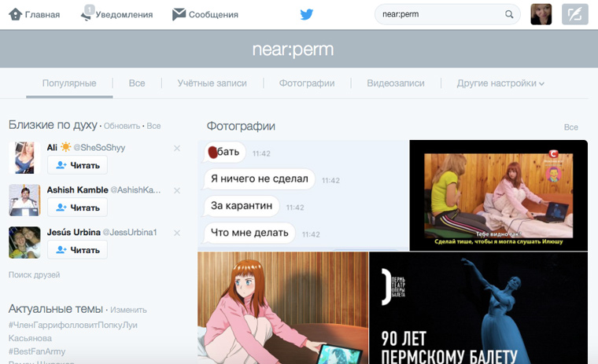This screenshot has height=364, width=598.
Task: Click Все link next to Обновить
Action: pyautogui.click(x=153, y=126)
